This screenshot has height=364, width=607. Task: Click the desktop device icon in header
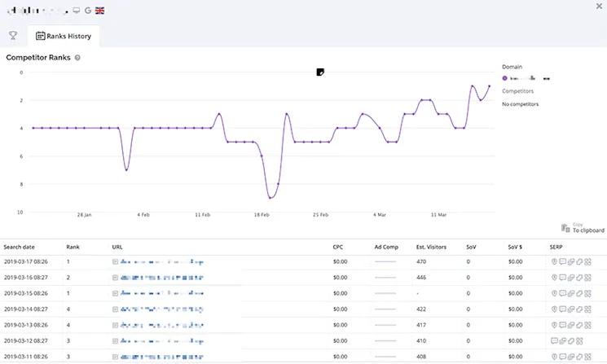pyautogui.click(x=77, y=11)
